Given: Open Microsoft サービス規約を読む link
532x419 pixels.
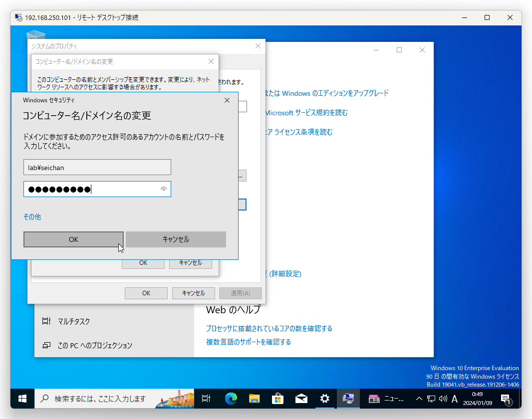Looking at the screenshot, I should (306, 113).
